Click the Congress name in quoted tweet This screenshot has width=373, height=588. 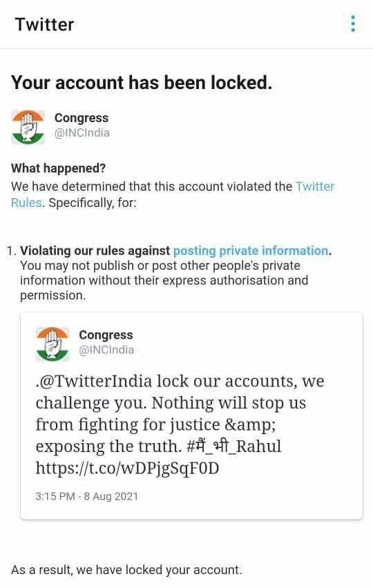tap(106, 335)
